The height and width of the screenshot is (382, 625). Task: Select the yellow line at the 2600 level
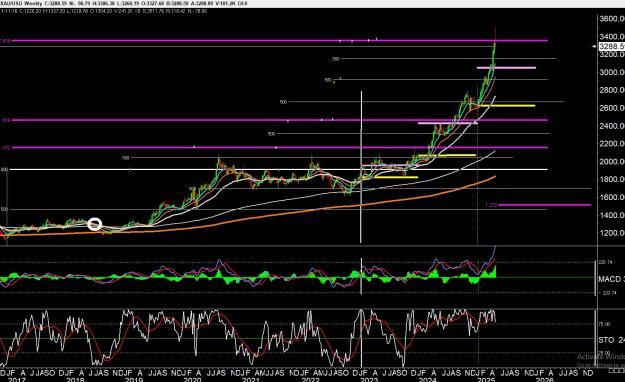click(507, 106)
